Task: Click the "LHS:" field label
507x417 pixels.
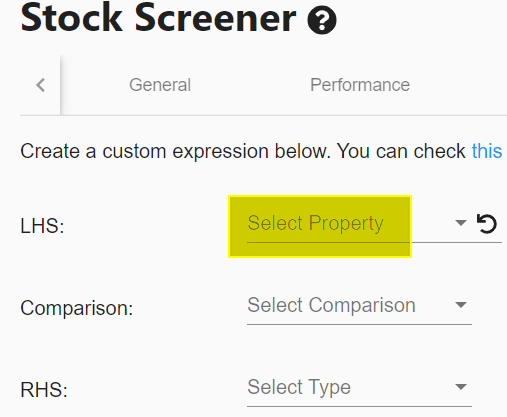Action: coord(42,226)
